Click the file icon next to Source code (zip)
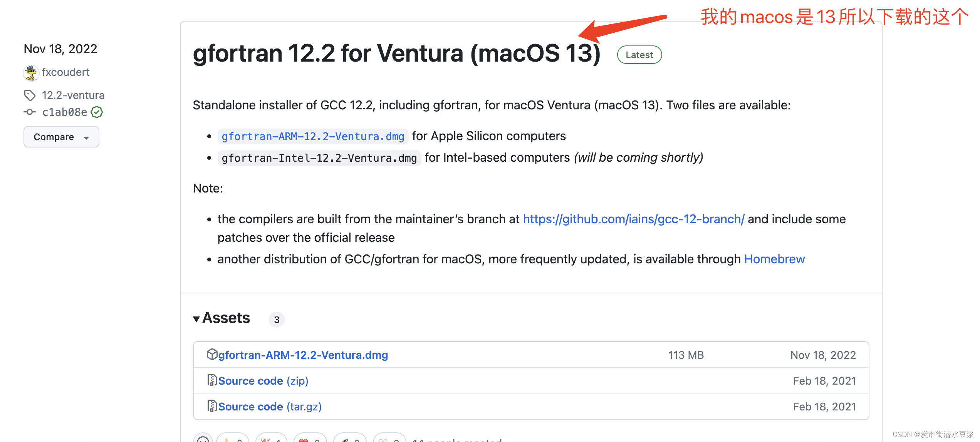The image size is (980, 442). click(x=212, y=380)
